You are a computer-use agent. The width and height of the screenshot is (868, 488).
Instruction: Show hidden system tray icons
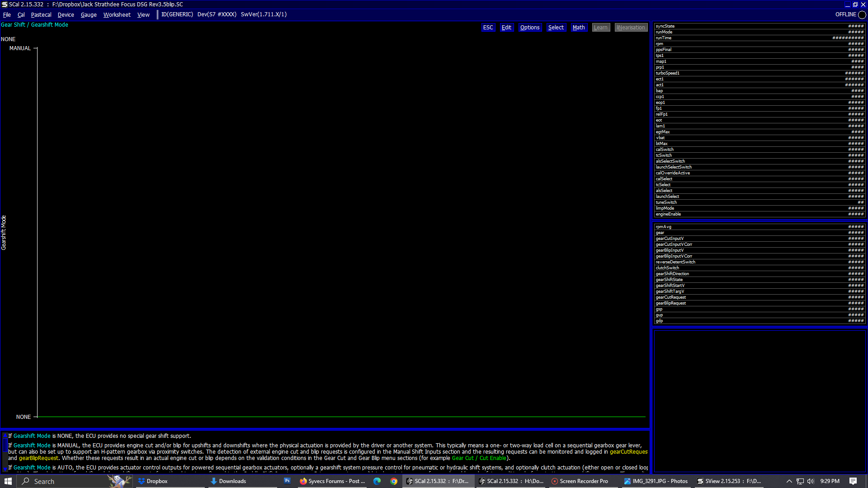tap(789, 481)
